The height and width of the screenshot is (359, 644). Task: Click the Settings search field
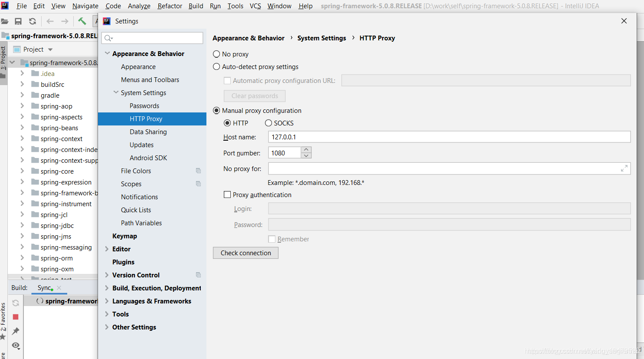click(152, 38)
